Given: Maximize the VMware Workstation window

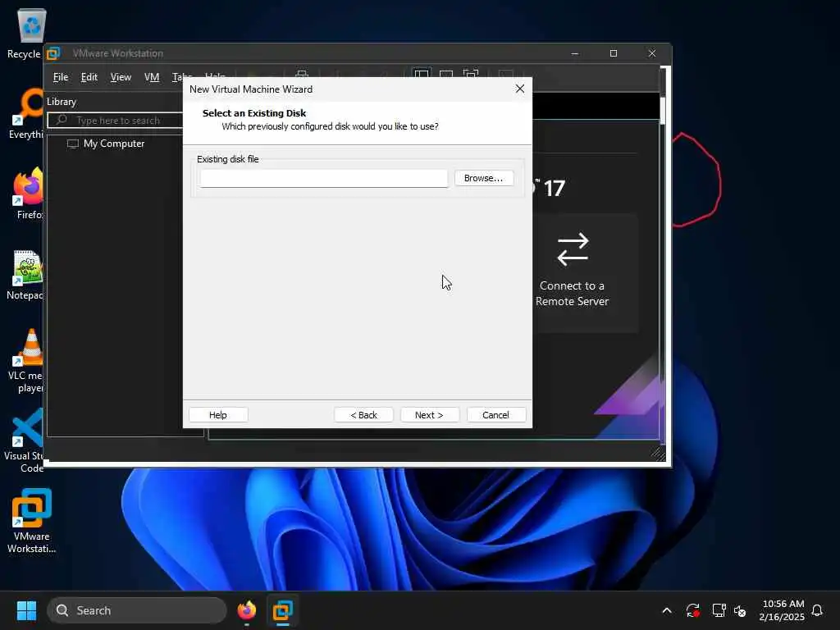Looking at the screenshot, I should click(x=614, y=53).
